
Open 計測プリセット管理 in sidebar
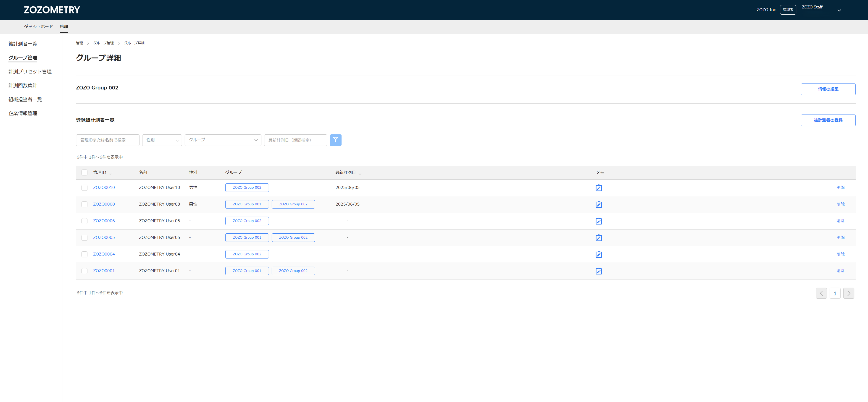(30, 72)
